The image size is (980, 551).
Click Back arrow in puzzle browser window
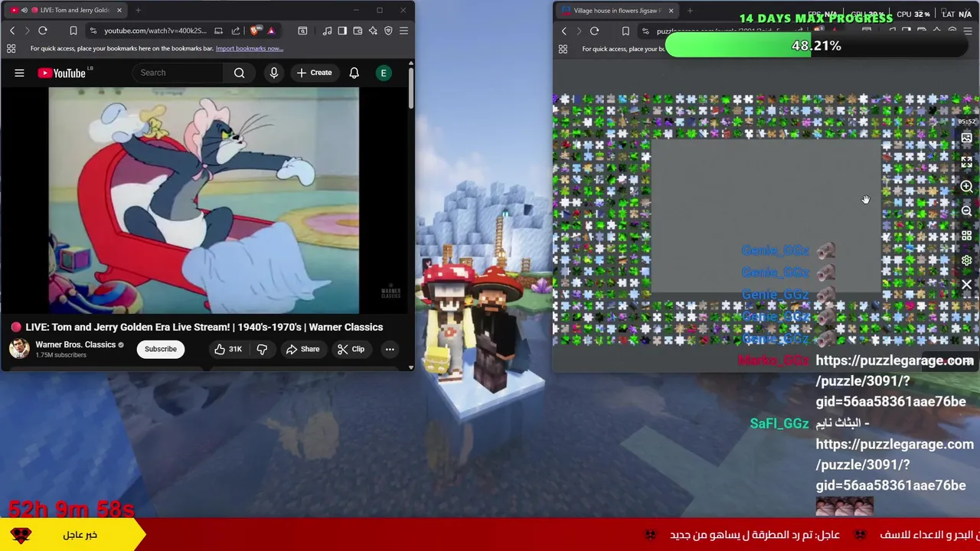point(564,31)
